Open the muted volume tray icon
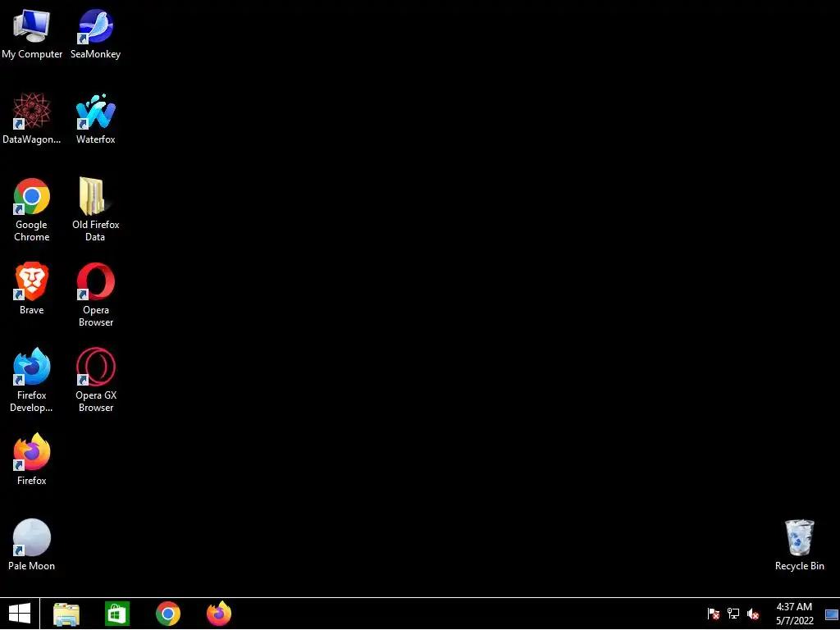 point(753,614)
